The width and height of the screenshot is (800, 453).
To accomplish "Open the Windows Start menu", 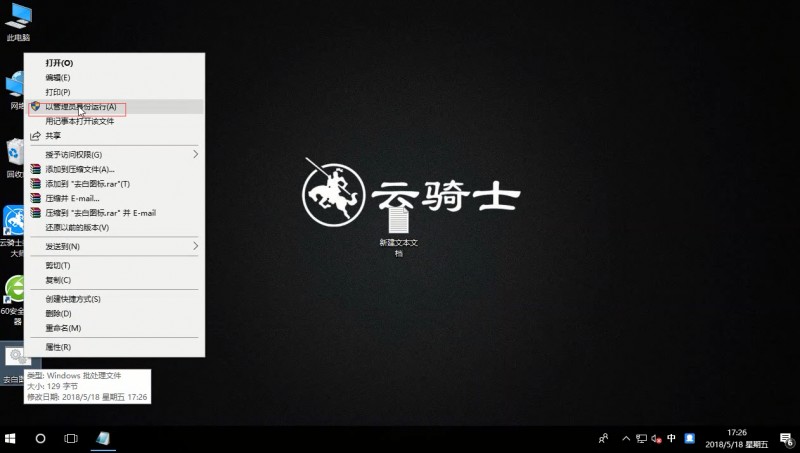I will tap(10, 439).
